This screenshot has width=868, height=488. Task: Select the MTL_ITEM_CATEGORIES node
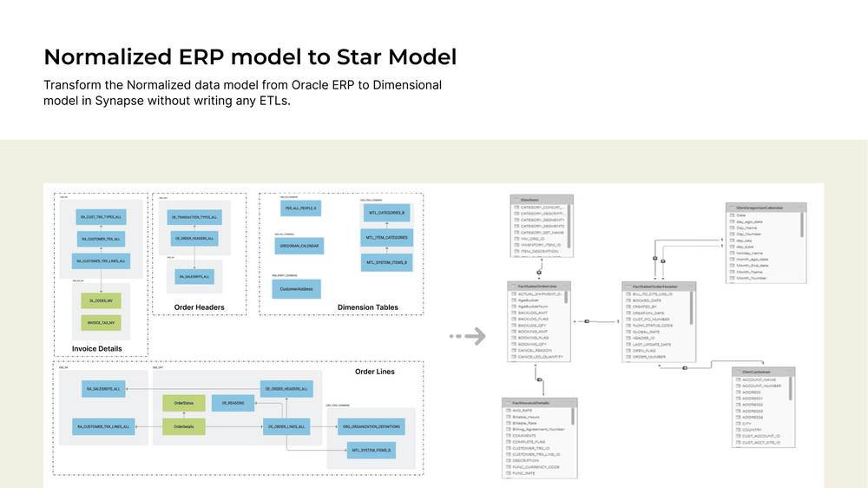point(386,238)
